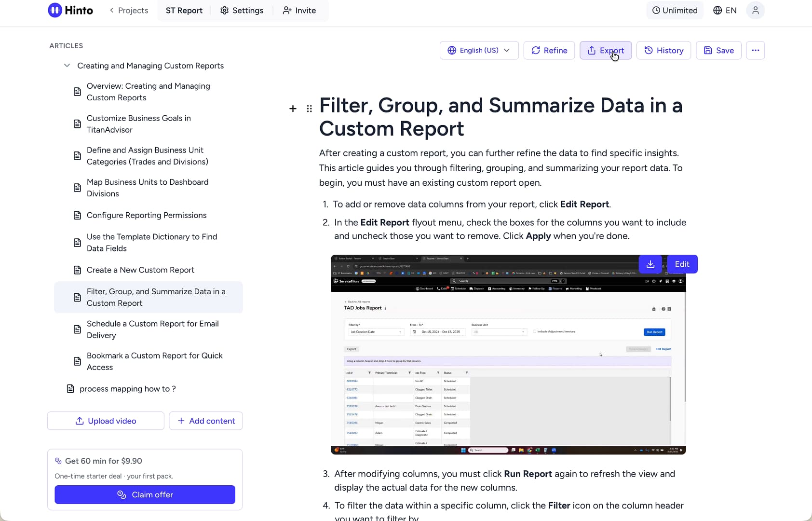812x521 pixels.
Task: Click the document icon for Configure Reporting Permissions
Action: [77, 215]
